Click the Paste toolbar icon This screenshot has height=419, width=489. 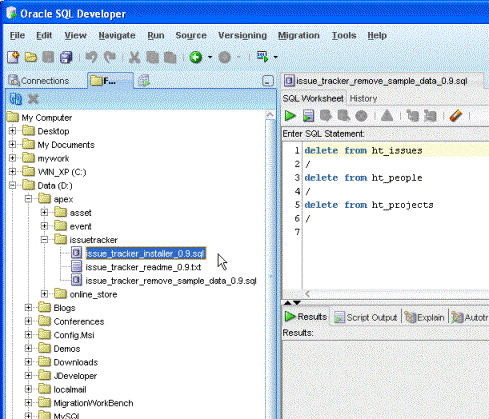(170, 57)
